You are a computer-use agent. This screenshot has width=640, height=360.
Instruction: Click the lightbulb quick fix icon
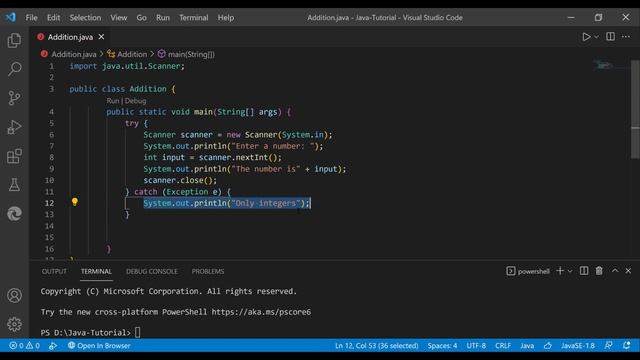coord(75,202)
